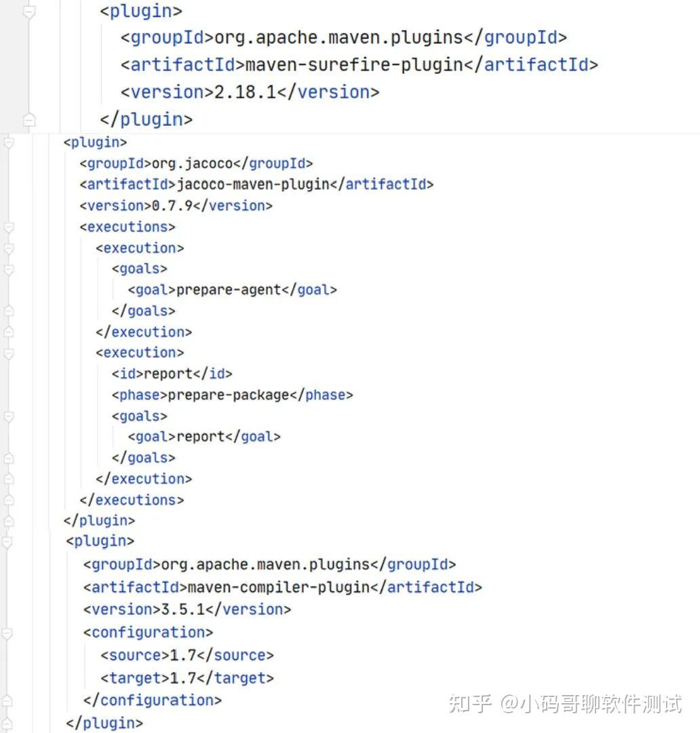Fold the first execution block containing prepare-agent

[8, 248]
